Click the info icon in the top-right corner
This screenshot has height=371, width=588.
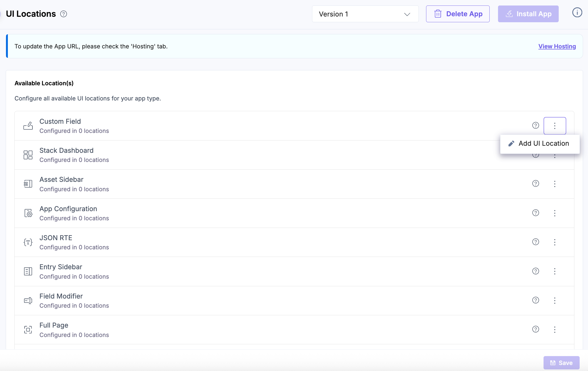(577, 13)
